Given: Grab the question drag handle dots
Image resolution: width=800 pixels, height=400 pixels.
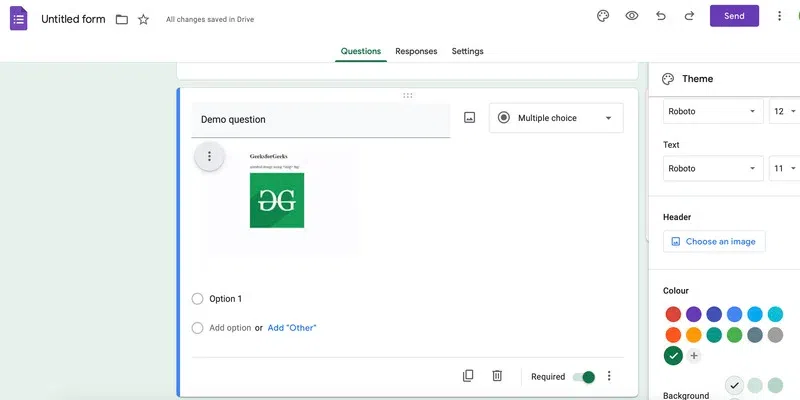Looking at the screenshot, I should (x=408, y=95).
